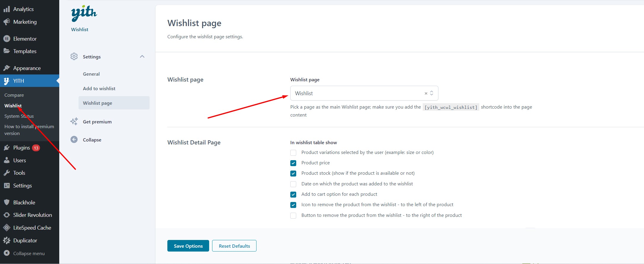Click the Collapse left-arrow circle icon
This screenshot has height=264, width=644.
click(x=74, y=140)
